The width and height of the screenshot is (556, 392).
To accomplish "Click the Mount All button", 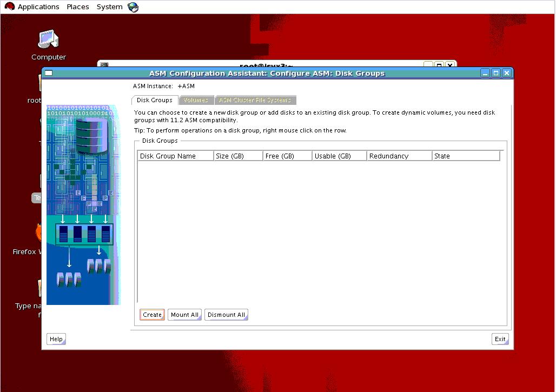I will point(184,315).
